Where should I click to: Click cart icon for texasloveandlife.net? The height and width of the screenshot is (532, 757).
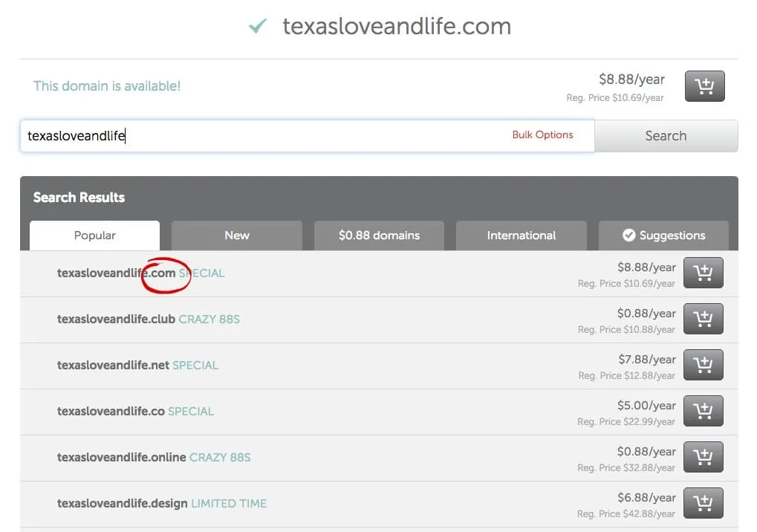[x=703, y=365]
